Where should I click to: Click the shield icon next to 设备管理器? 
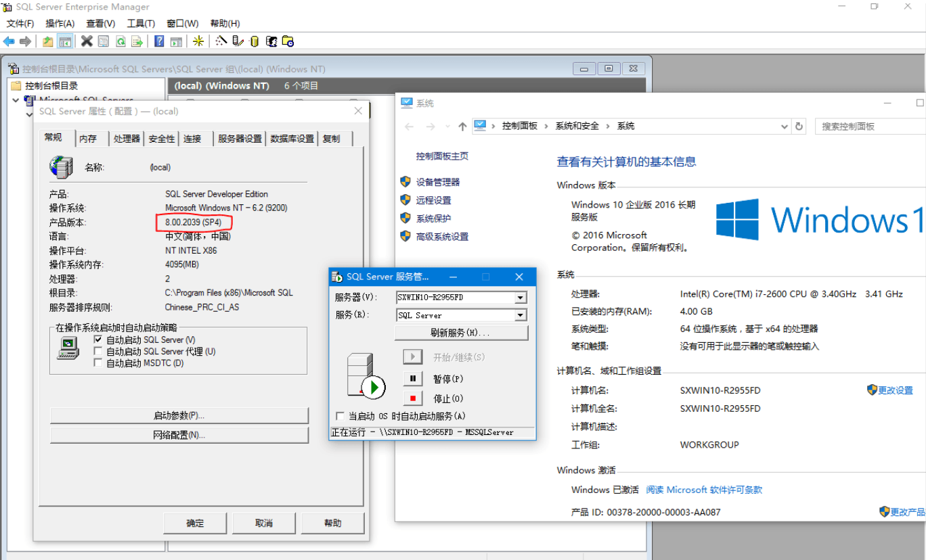[405, 182]
